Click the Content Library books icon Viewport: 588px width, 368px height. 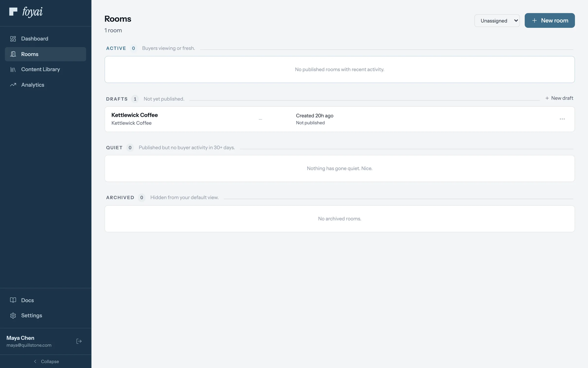coord(13,69)
